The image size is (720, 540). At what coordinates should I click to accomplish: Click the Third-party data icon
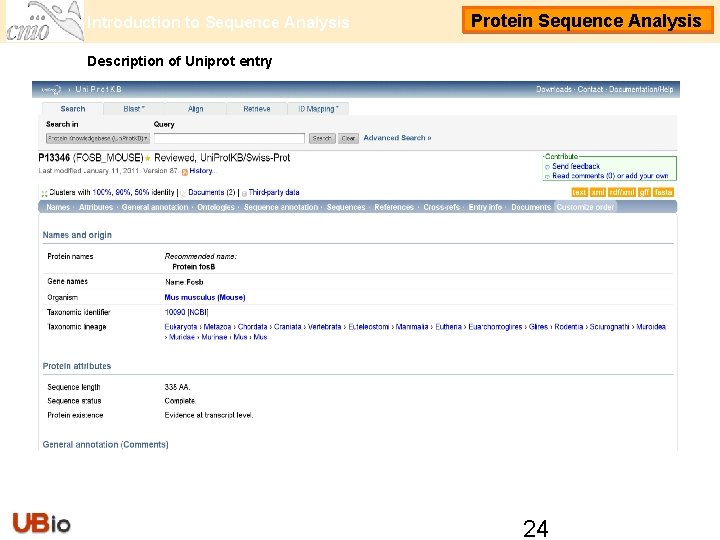pyautogui.click(x=244, y=193)
